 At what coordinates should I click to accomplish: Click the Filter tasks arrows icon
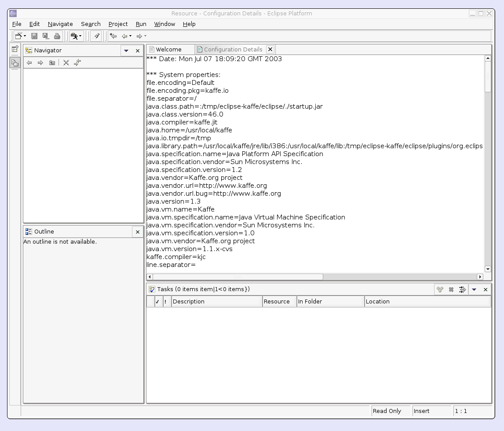point(462,289)
